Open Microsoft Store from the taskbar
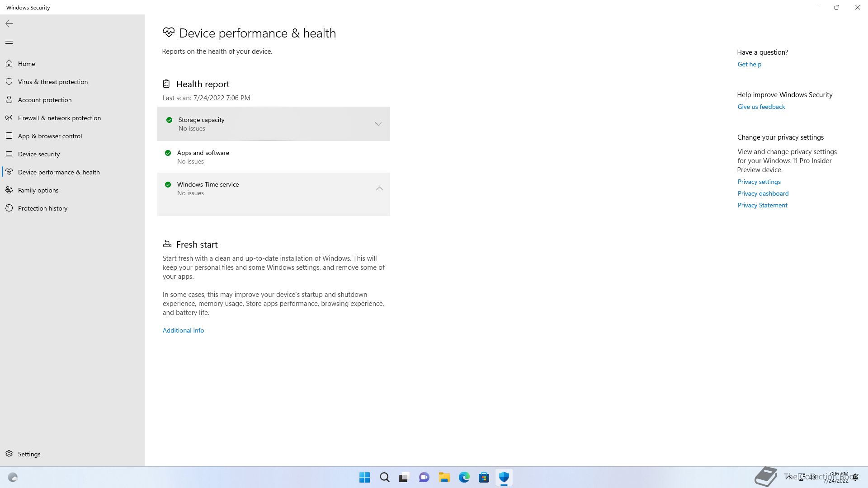The image size is (868, 488). coord(484,478)
